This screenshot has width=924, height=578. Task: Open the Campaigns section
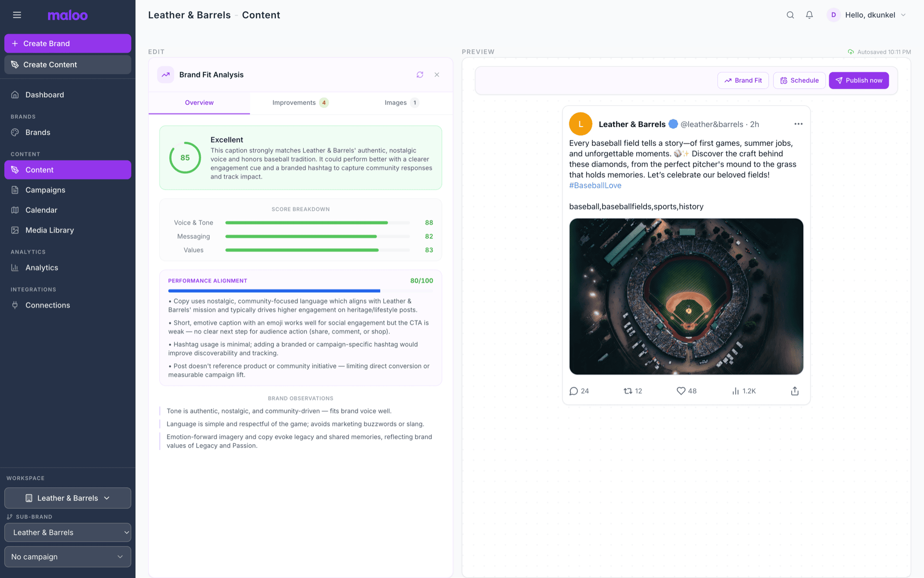45,190
